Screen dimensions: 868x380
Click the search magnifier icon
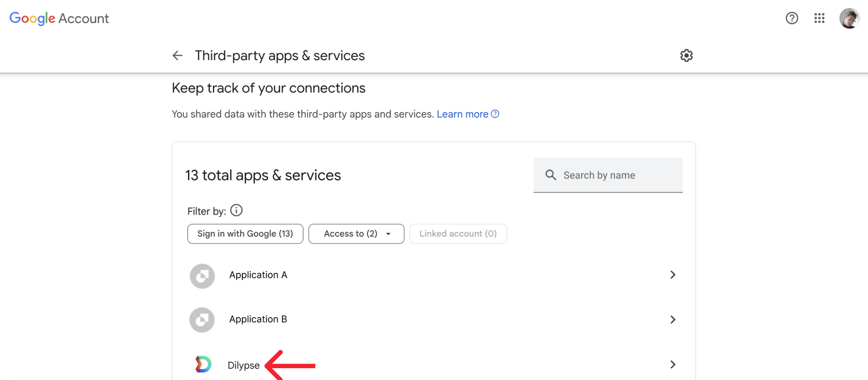[x=551, y=175]
